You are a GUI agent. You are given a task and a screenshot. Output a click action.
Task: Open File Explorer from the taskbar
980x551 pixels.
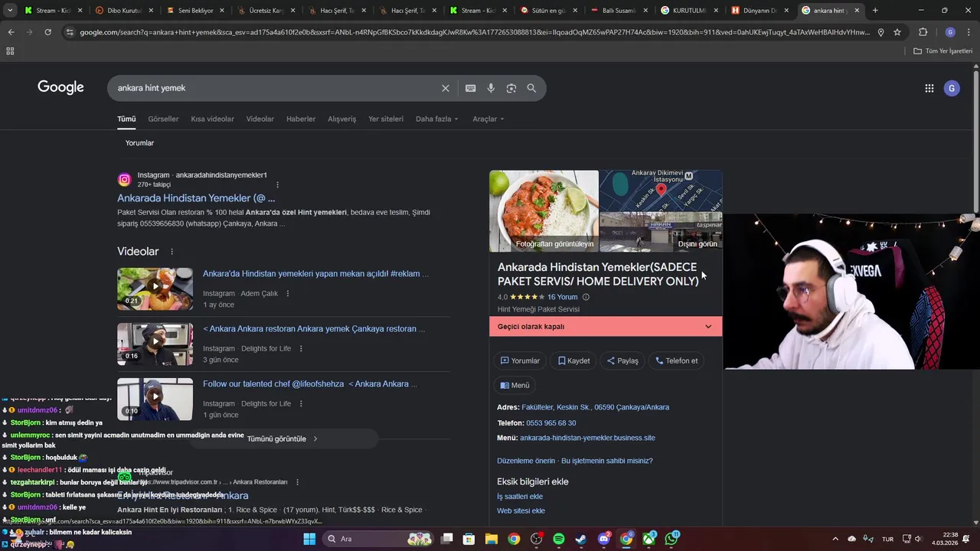(492, 539)
